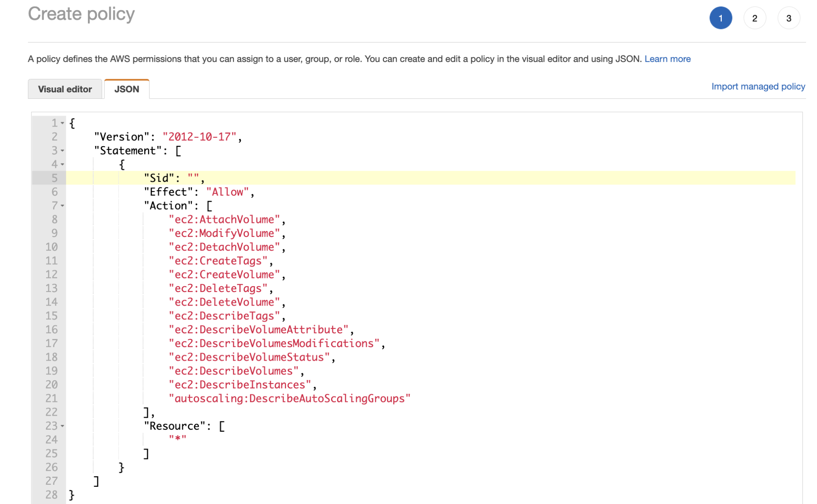Go to step 1 circle indicator
The image size is (817, 504).
(x=721, y=18)
